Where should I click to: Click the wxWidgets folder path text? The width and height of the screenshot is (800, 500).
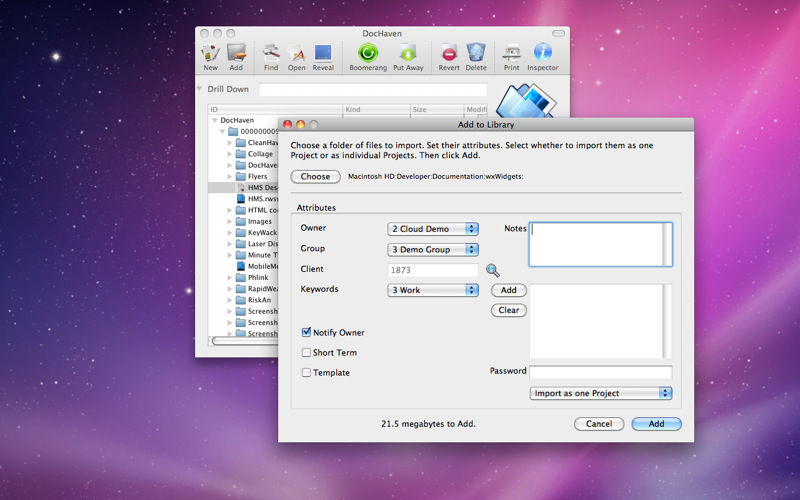[435, 177]
